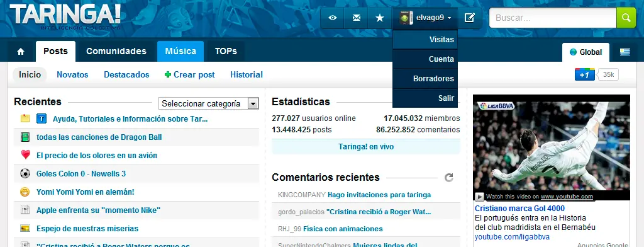
Task: Click the Cristiano Ronaldo video thumbnail
Action: (551, 147)
